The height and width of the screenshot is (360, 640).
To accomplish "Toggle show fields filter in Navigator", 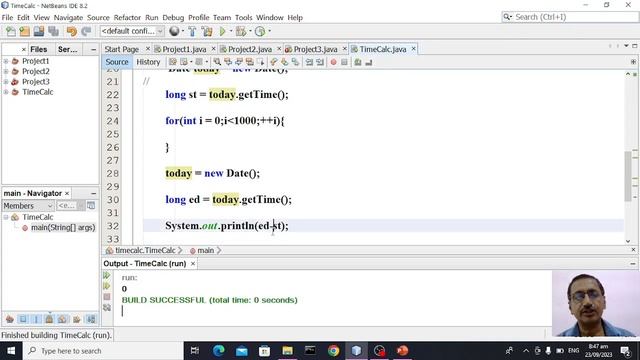I will tap(23, 319).
